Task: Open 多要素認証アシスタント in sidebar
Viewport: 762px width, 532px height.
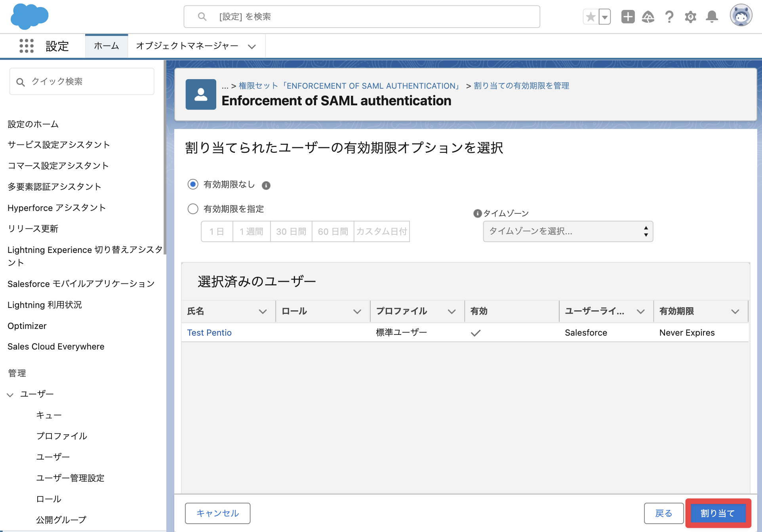Action: [x=55, y=187]
